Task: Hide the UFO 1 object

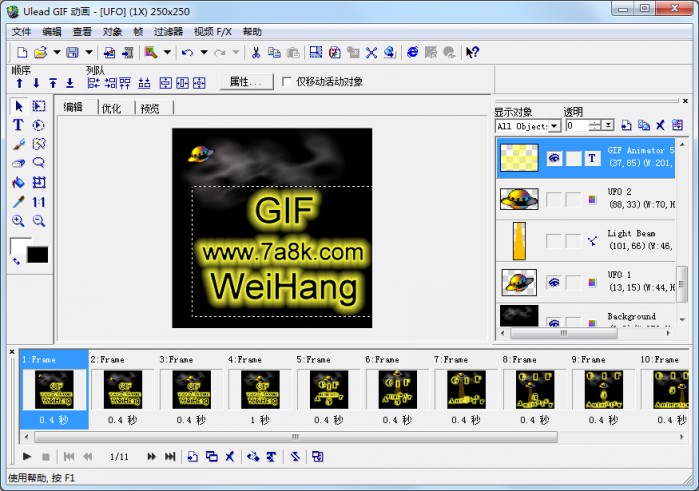Action: coord(554,282)
